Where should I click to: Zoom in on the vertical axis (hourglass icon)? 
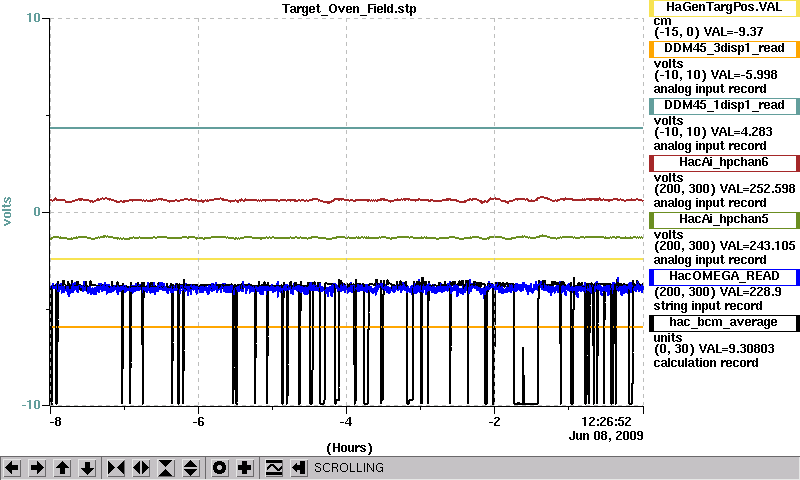(166, 468)
